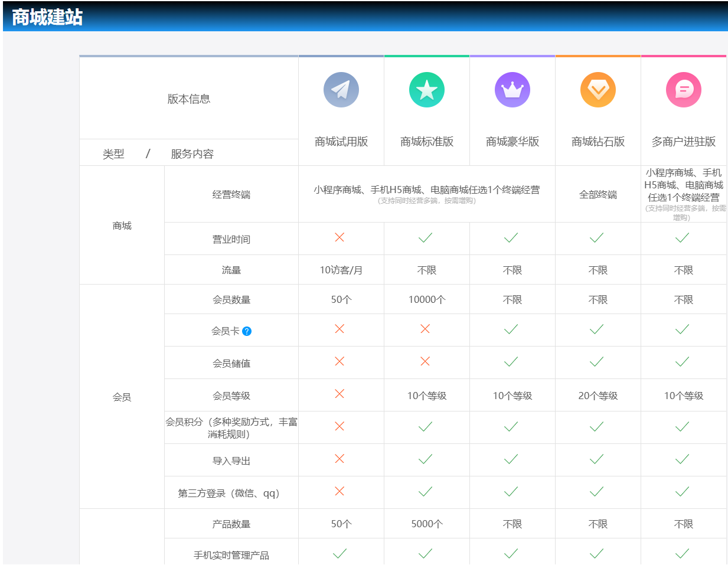Click the green check for 营业时间 in 多商户进驻版
This screenshot has height=565, width=728.
coord(683,239)
